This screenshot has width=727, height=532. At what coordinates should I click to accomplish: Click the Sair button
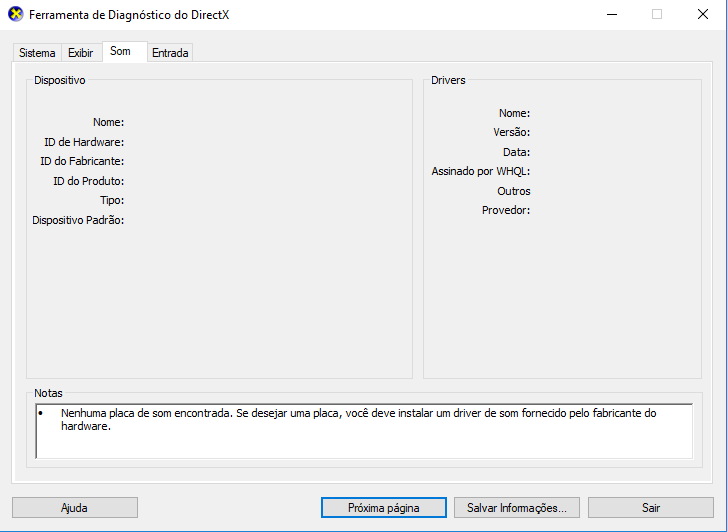(650, 507)
